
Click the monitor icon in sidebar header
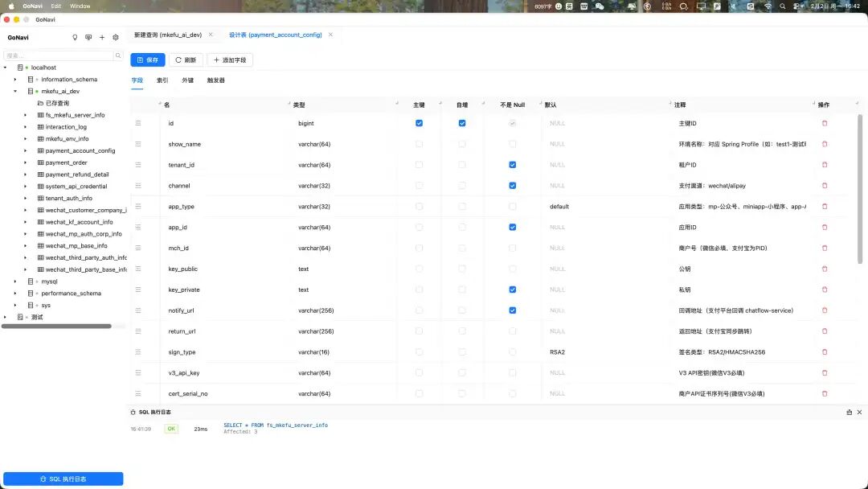pyautogui.click(x=88, y=37)
